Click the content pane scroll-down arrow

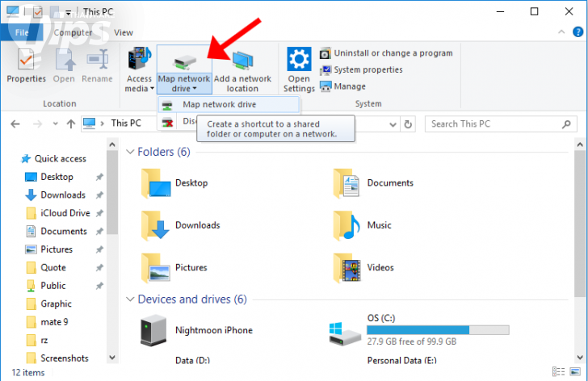(580, 358)
